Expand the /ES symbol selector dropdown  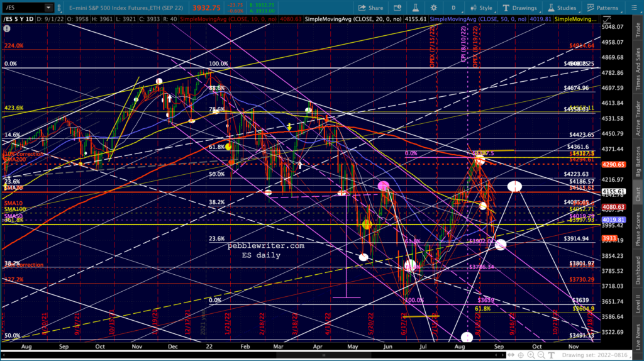48,8
